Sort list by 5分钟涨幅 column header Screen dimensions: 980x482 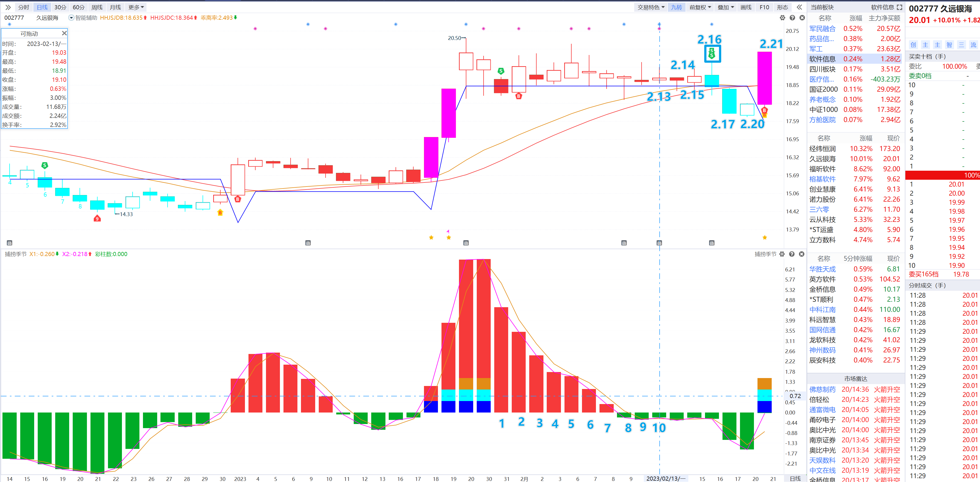pyautogui.click(x=858, y=259)
